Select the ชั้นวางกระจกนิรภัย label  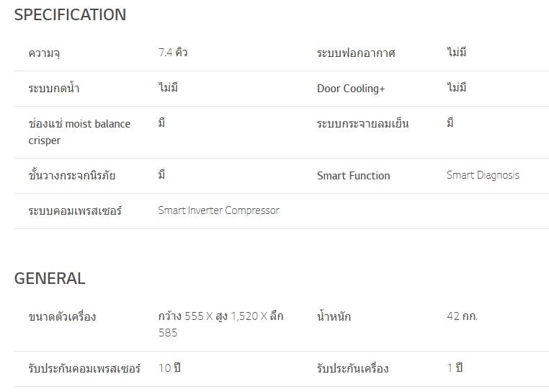(72, 175)
